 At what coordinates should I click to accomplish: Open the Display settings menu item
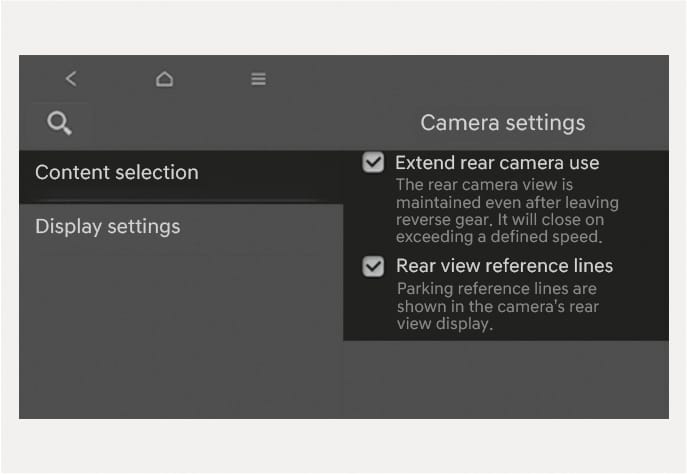[181, 227]
